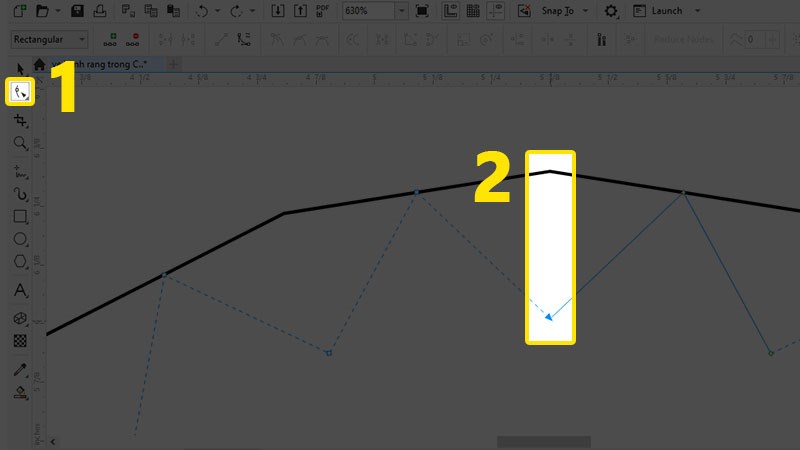Image resolution: width=800 pixels, height=450 pixels.
Task: Select the Text tool
Action: (20, 290)
